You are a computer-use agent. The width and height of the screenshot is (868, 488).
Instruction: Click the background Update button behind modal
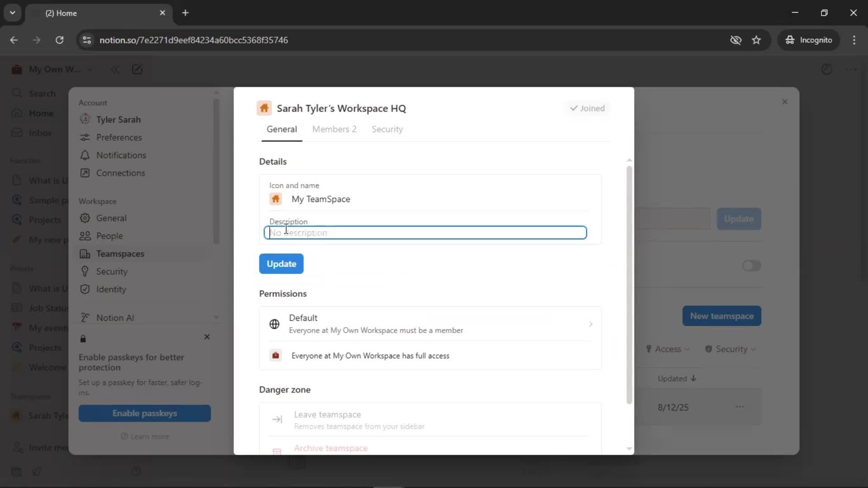(x=739, y=219)
